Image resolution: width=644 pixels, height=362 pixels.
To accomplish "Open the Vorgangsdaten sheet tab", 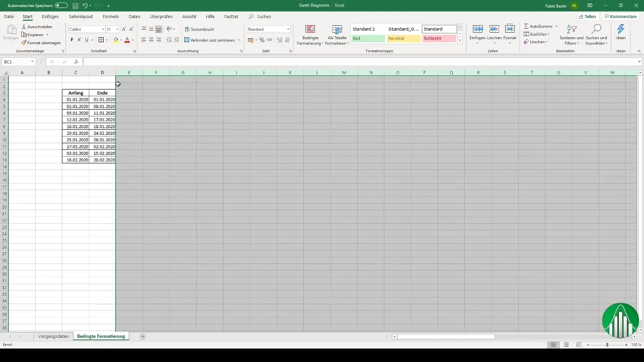I will click(x=53, y=336).
